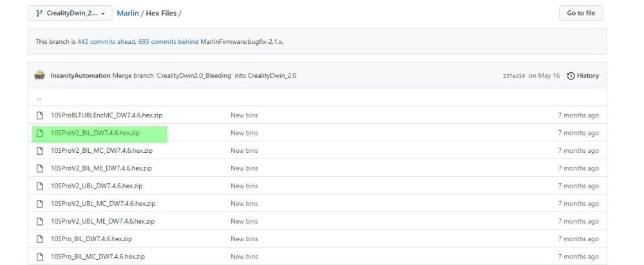The width and height of the screenshot is (644, 265).
Task: Click file icon beside 10SProV2_BIL_DW7.4.6.hex.zip
Action: 40,133
